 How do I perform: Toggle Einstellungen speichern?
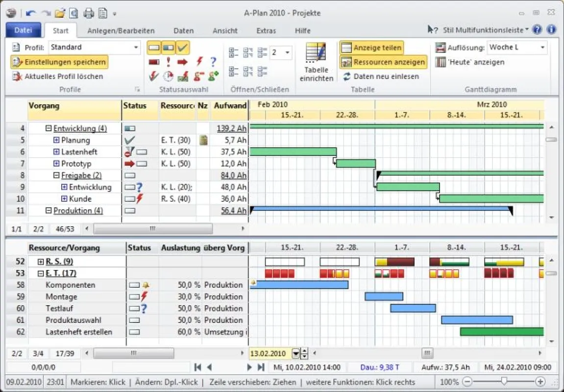[x=59, y=62]
